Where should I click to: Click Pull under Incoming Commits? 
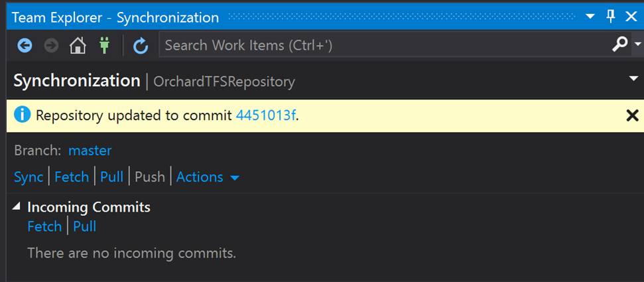pyautogui.click(x=85, y=226)
